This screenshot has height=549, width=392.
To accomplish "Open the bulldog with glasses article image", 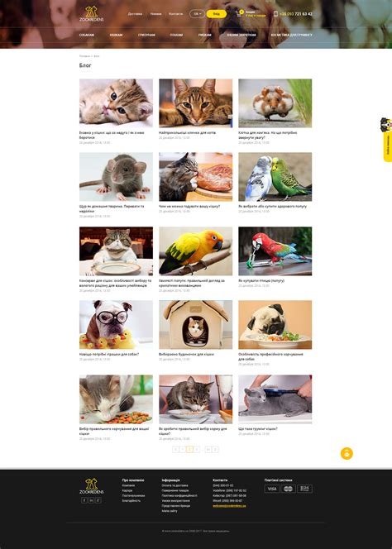I will pyautogui.click(x=116, y=325).
